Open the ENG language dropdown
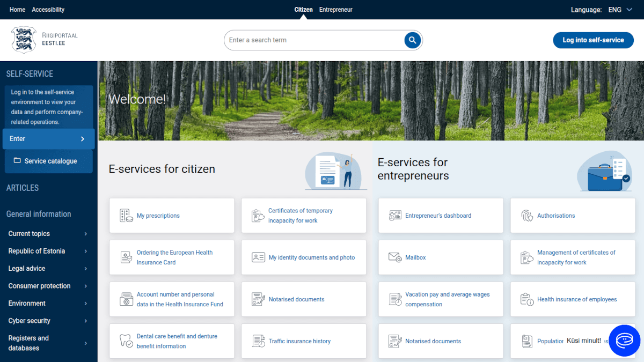This screenshot has height=362, width=644. (620, 10)
